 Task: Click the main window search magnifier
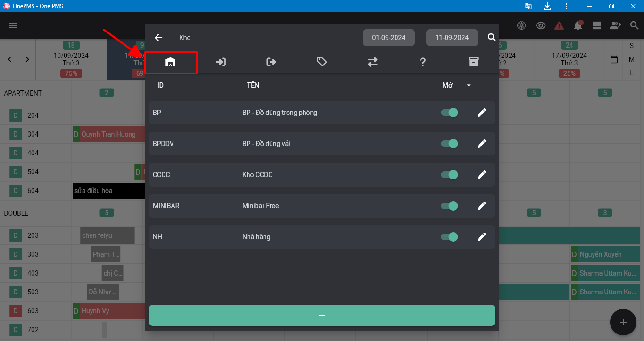(x=635, y=25)
